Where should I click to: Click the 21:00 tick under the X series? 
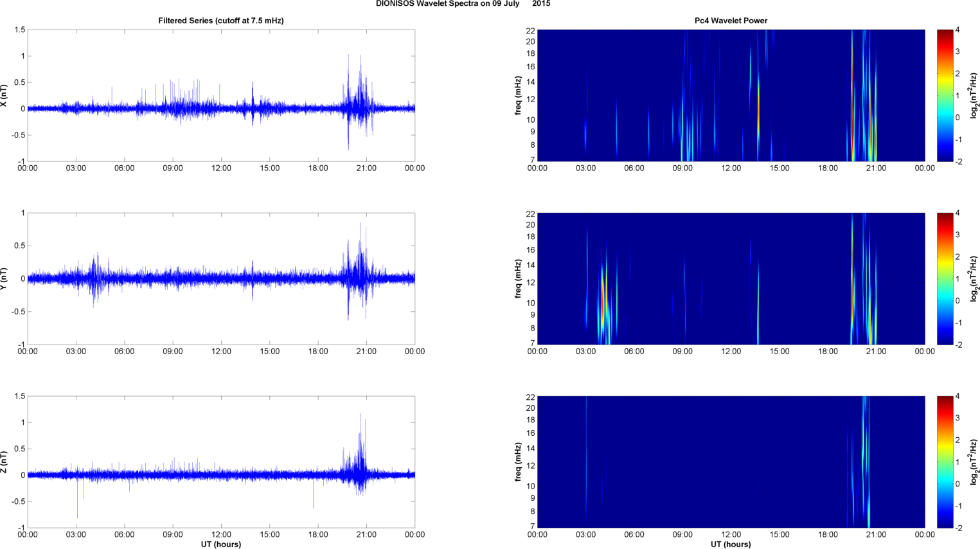tap(366, 168)
